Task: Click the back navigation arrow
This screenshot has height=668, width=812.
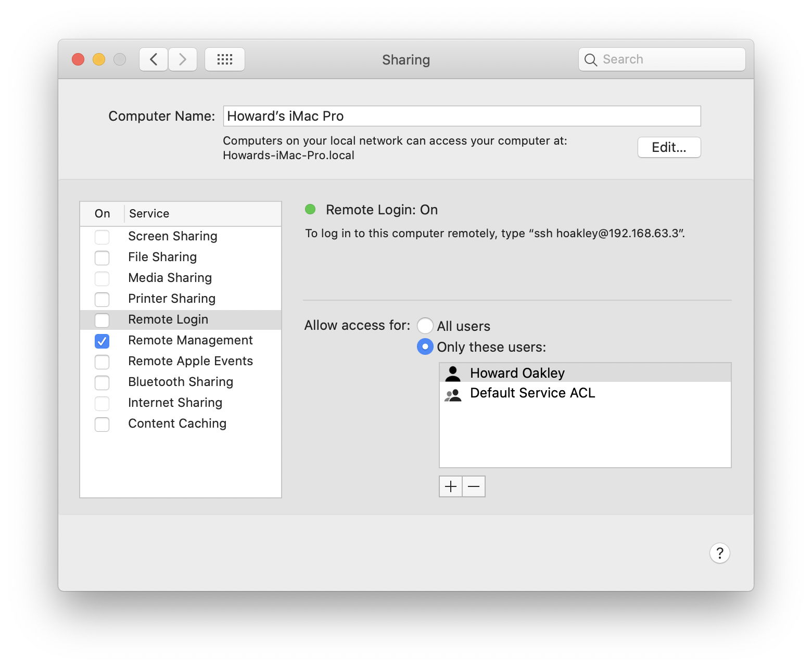Action: click(154, 59)
